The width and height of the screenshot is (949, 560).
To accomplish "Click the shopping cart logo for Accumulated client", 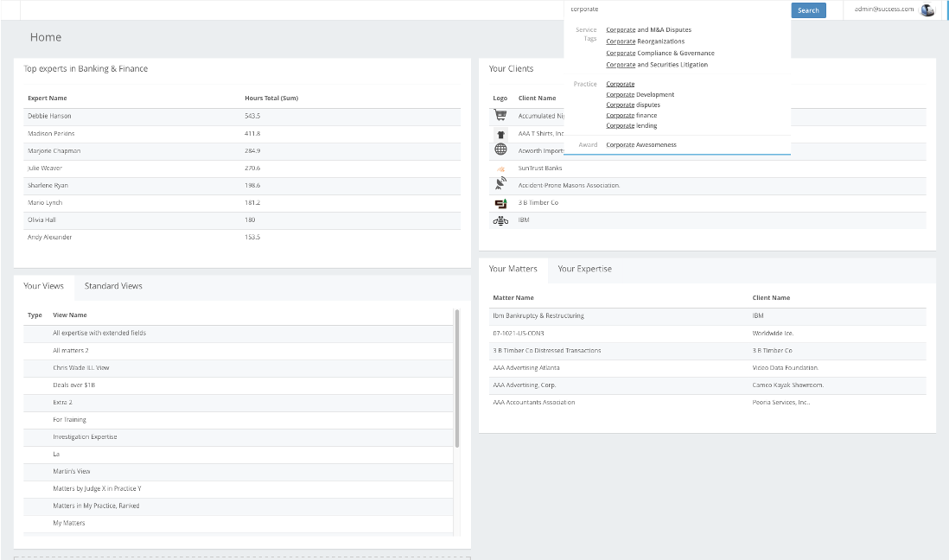I will pos(500,115).
